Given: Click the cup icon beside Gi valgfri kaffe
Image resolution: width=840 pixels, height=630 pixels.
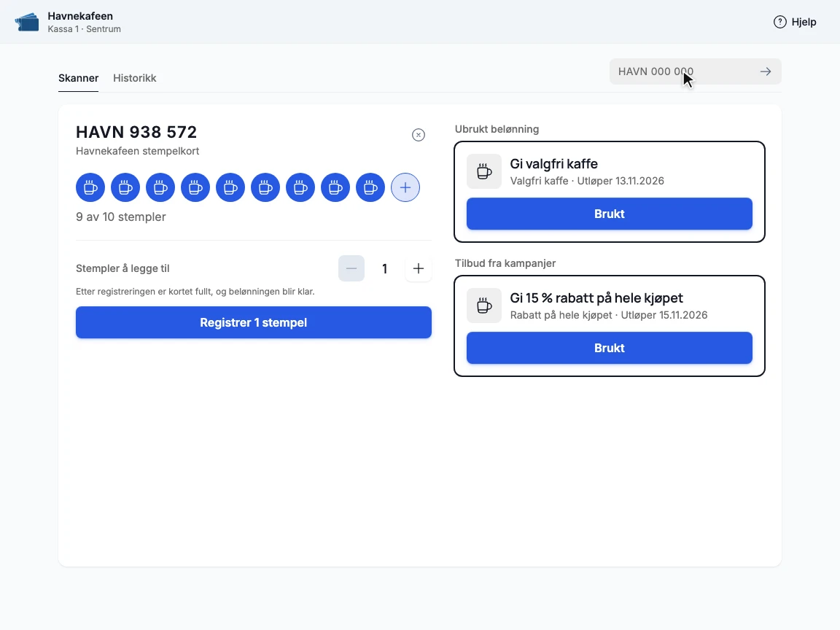Looking at the screenshot, I should click(484, 171).
